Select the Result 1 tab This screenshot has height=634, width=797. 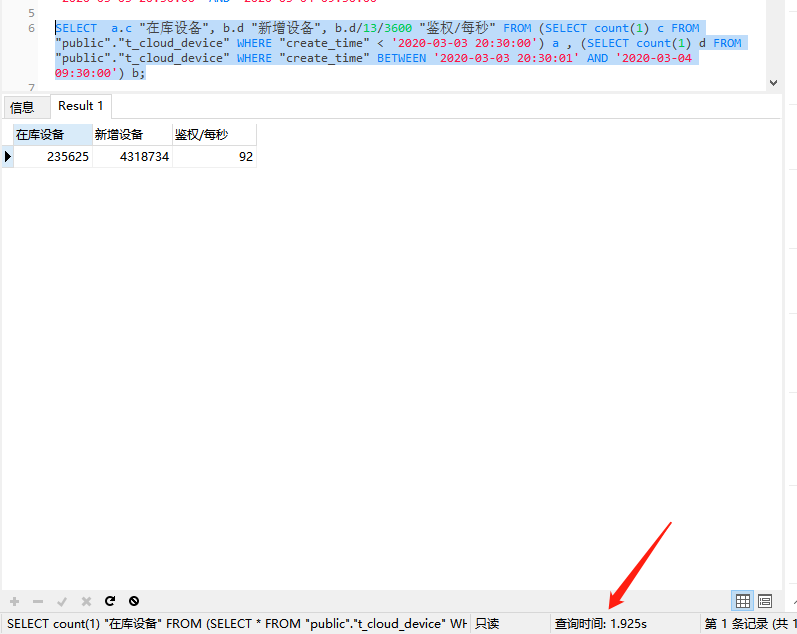coord(81,106)
